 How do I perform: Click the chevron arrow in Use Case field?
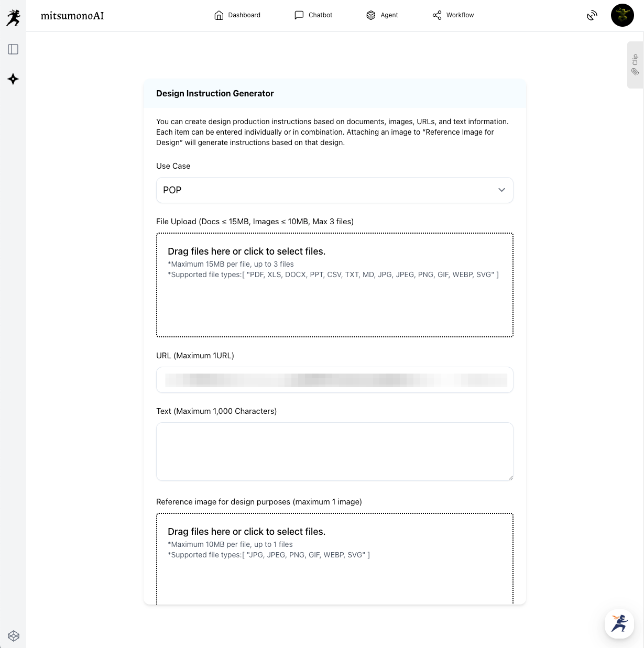coord(501,190)
